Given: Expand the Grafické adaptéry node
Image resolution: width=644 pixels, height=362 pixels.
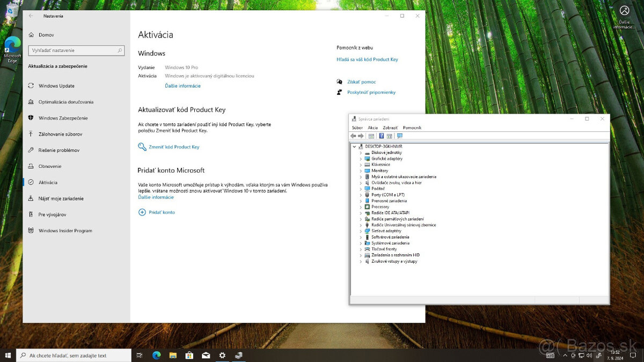Looking at the screenshot, I should (x=361, y=159).
